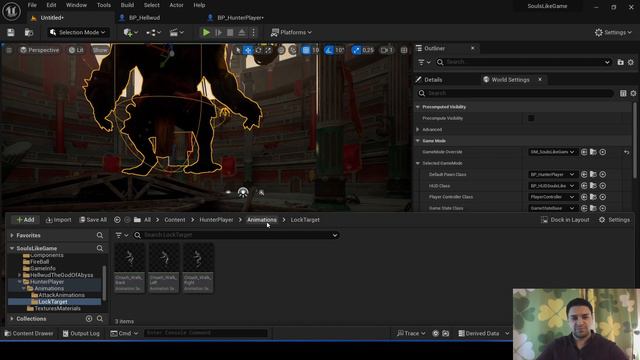Viewport: 640px width, 360px height.
Task: Toggle surface snapping icon in viewport toolbar
Action: coord(293,50)
